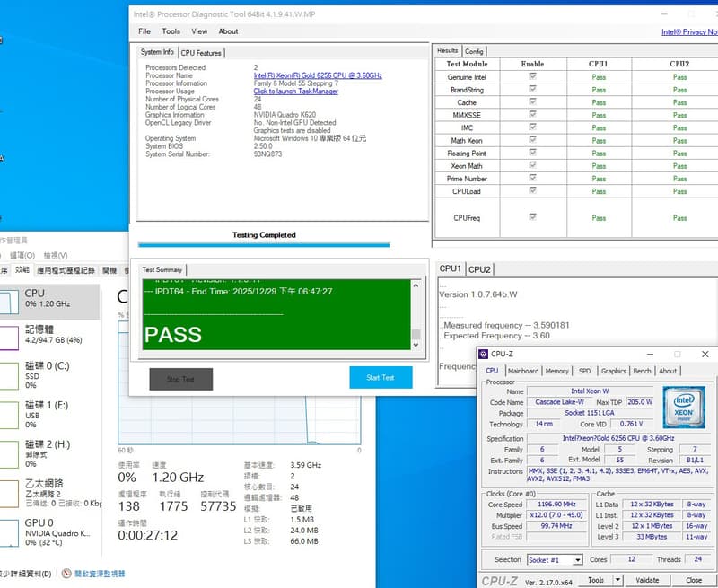The width and height of the screenshot is (718, 588).
Task: Click Core Speed value field in CPU-Z
Action: pos(556,505)
